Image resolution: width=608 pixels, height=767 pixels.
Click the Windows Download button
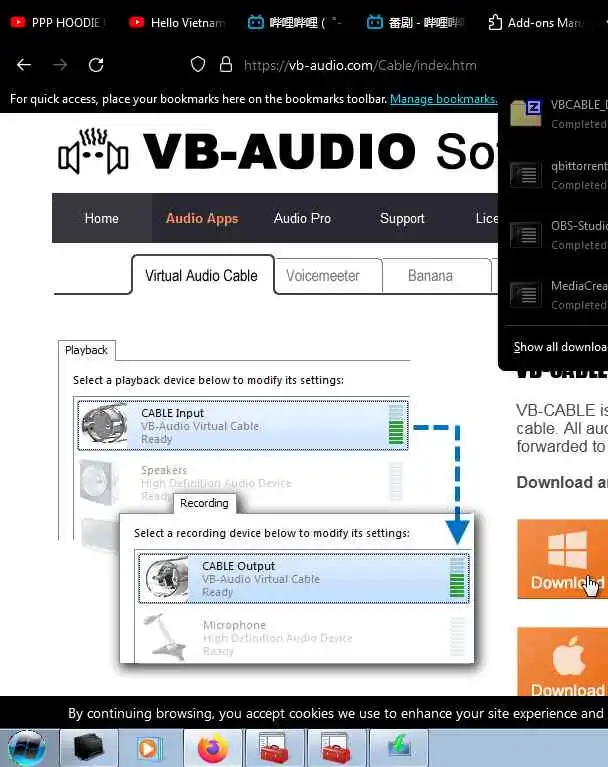click(x=563, y=559)
